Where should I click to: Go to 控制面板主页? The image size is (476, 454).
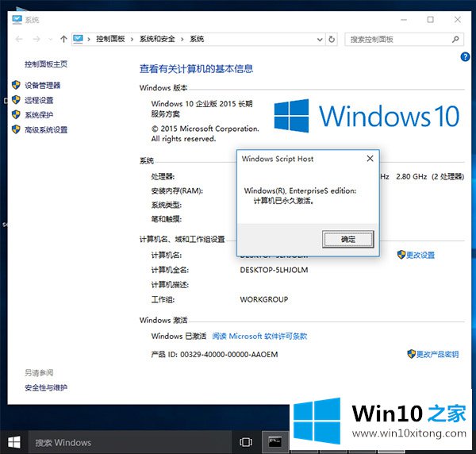[x=46, y=64]
